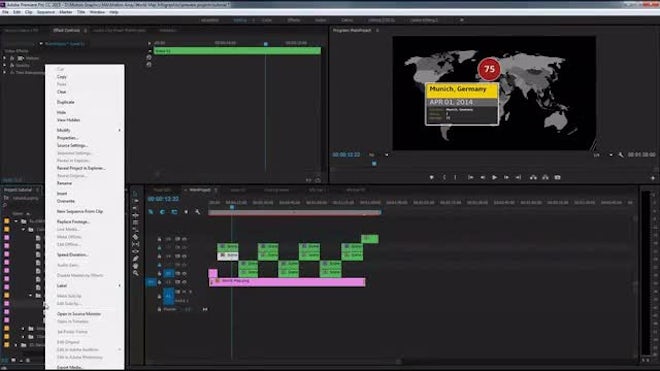Image resolution: width=660 pixels, height=371 pixels.
Task: Lock the Master audio track
Action: pos(159,309)
